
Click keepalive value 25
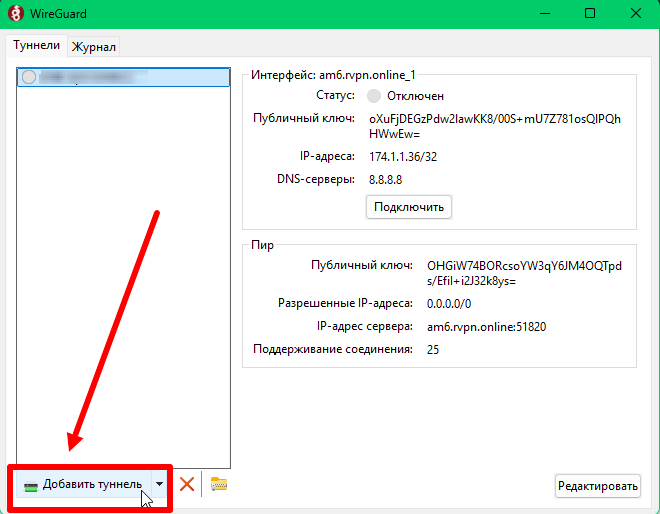pyautogui.click(x=433, y=350)
